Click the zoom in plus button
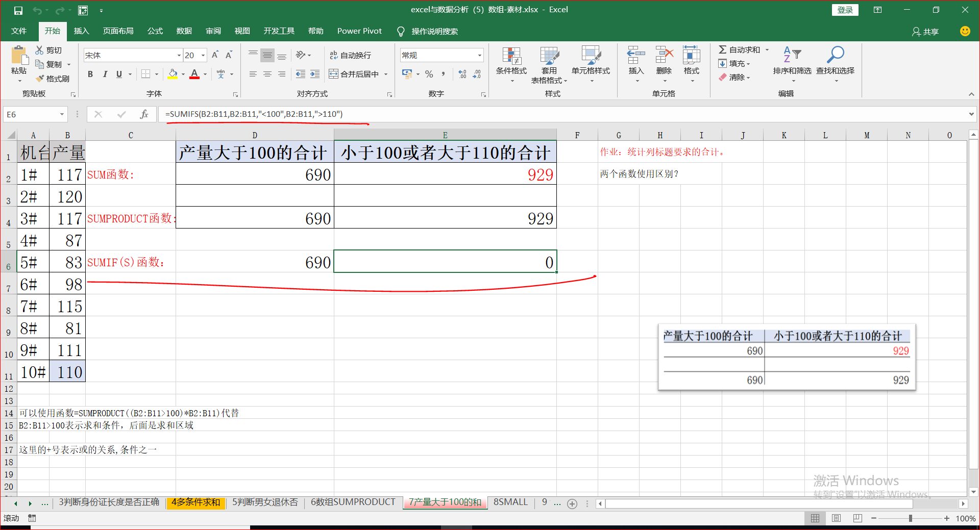This screenshot has width=980, height=530. pyautogui.click(x=947, y=518)
